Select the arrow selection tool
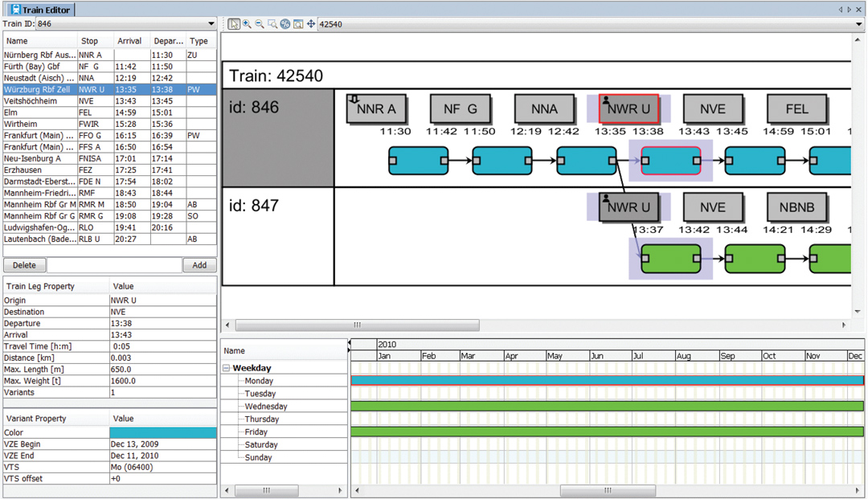The height and width of the screenshot is (499, 868). coord(234,24)
